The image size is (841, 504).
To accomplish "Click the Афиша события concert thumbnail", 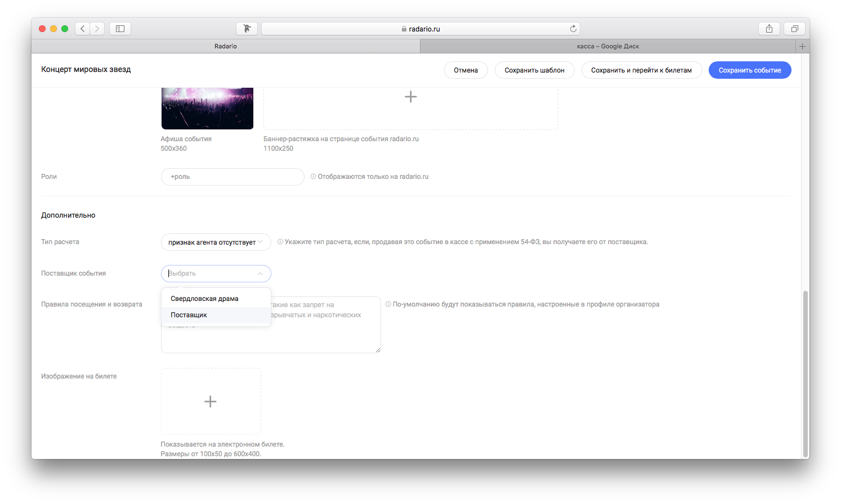I will pos(207,109).
